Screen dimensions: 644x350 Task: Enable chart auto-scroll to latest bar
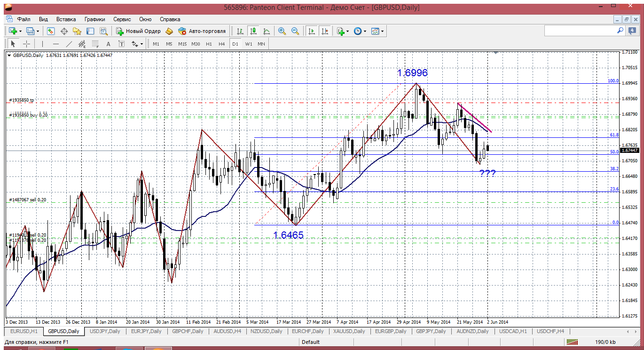tap(311, 31)
